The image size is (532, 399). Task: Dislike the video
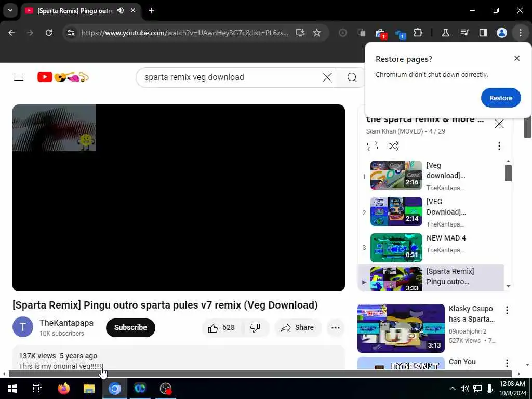(255, 328)
